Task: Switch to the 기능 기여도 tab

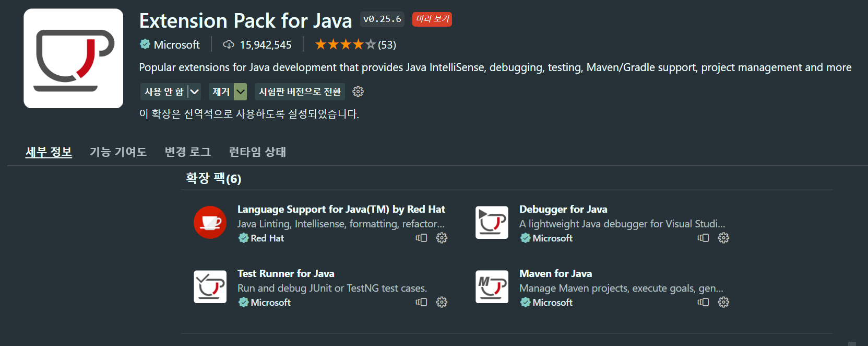Action: pyautogui.click(x=118, y=152)
